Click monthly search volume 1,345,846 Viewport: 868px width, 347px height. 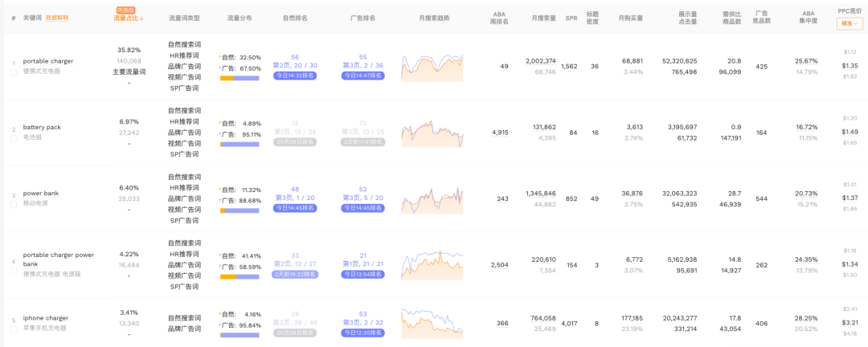pos(541,194)
